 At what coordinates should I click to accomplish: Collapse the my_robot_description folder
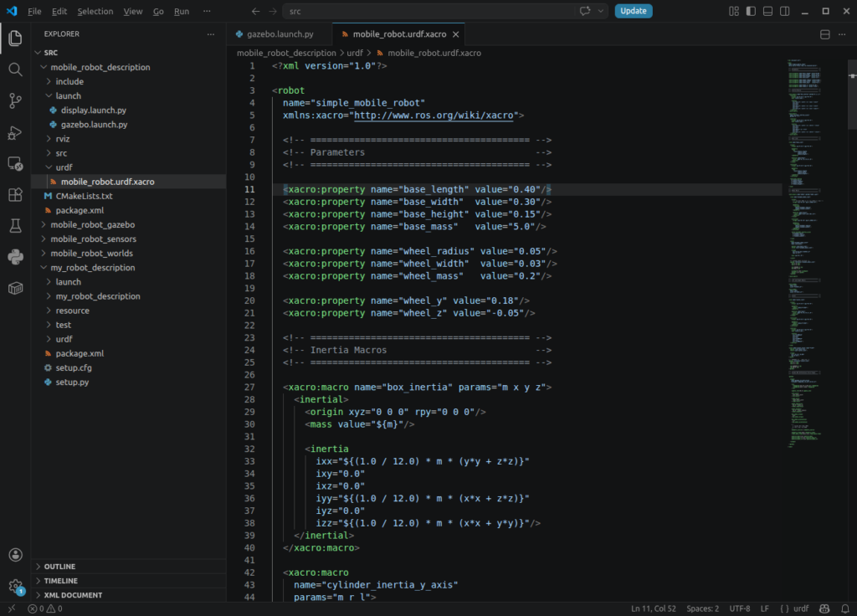[x=128, y=267]
